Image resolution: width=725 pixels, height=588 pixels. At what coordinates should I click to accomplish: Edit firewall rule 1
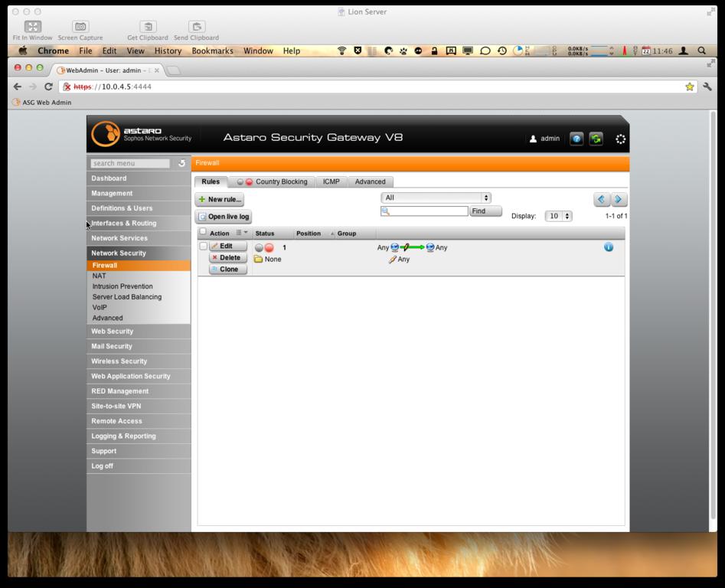click(228, 246)
